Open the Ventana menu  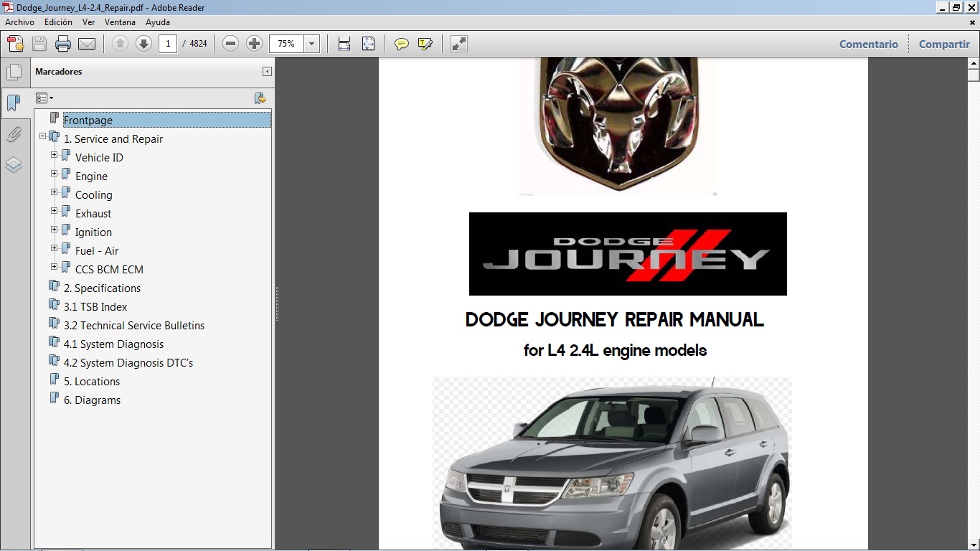[x=120, y=22]
